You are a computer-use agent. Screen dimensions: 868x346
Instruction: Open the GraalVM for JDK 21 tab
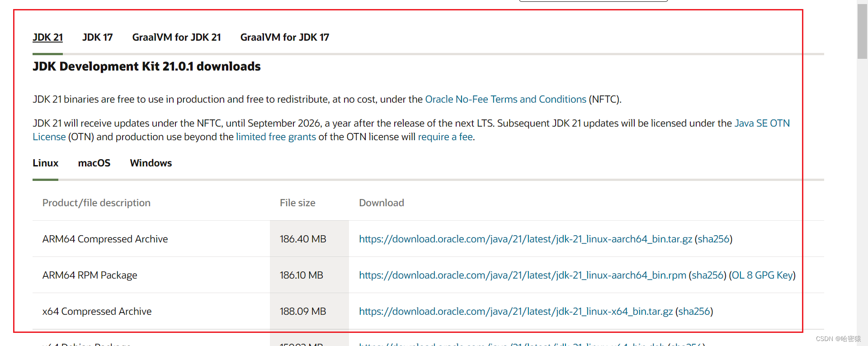(x=176, y=37)
